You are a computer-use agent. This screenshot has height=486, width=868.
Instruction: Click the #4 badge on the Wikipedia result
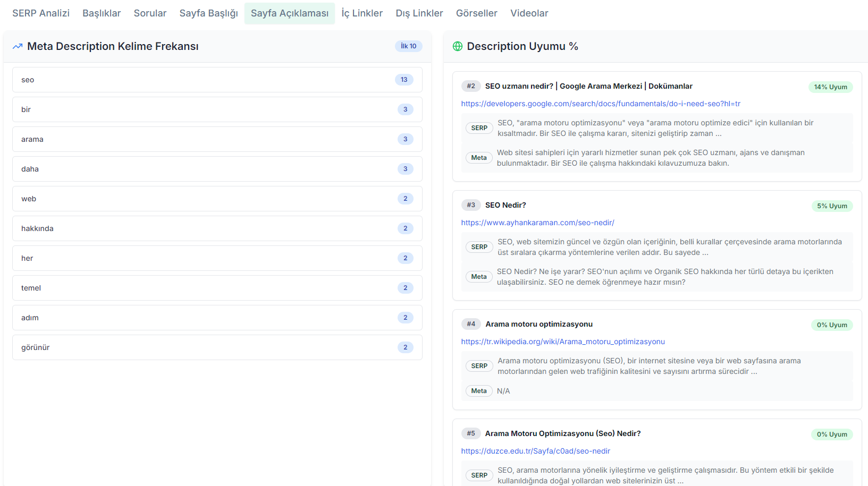click(x=471, y=323)
